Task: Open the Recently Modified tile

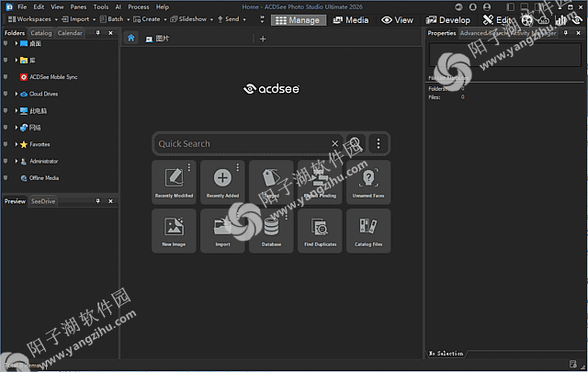Action: [x=174, y=182]
